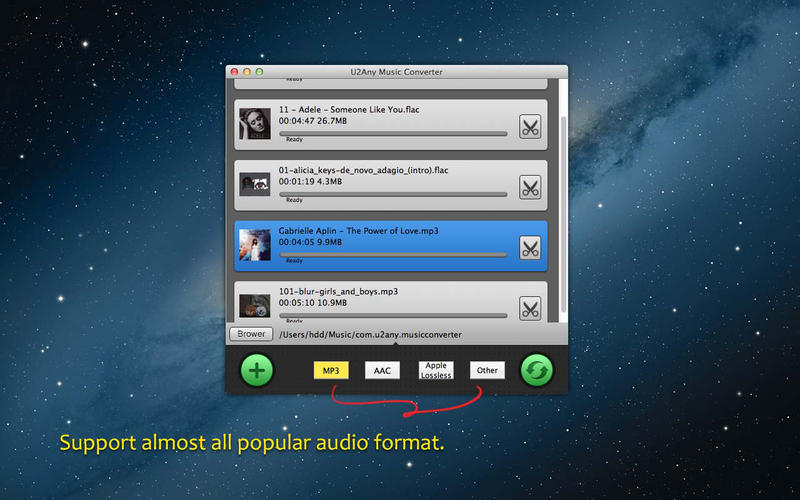Click U2Any Music Converter title bar
The height and width of the screenshot is (500, 800).
tap(396, 72)
